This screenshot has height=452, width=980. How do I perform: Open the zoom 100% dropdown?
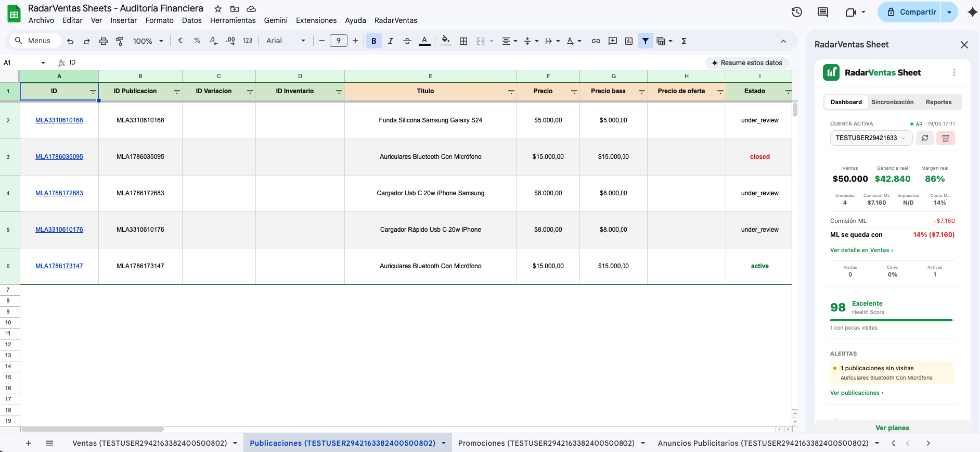click(x=148, y=41)
